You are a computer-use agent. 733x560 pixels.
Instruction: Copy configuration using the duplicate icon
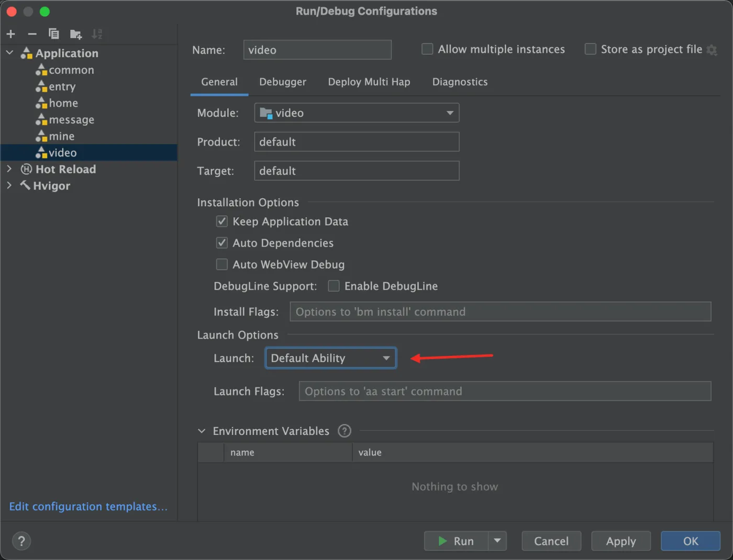point(53,34)
